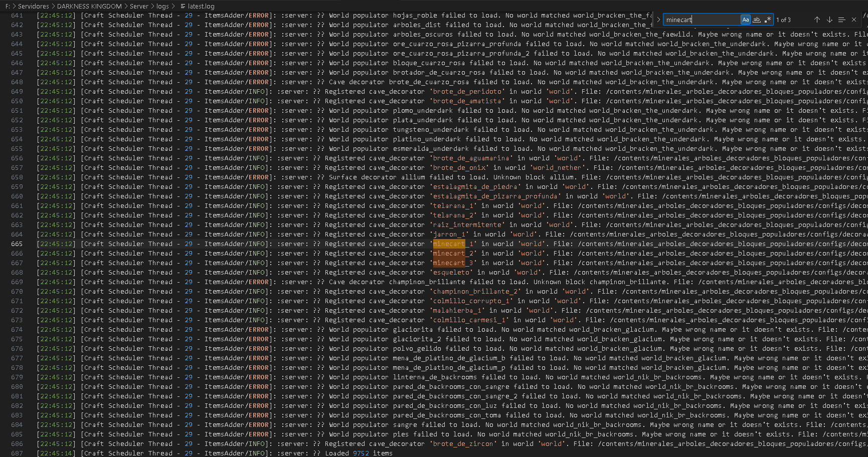The image size is (868, 457).
Task: Enable Regular Expression search (.*)
Action: (x=768, y=19)
